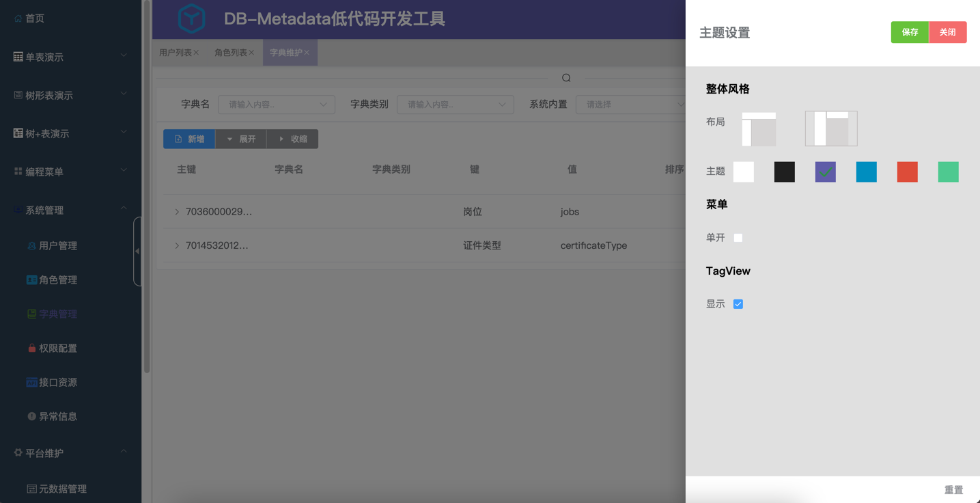Screen dimensions: 980x503
Task: Click the 重置 reset link
Action: [953, 489]
